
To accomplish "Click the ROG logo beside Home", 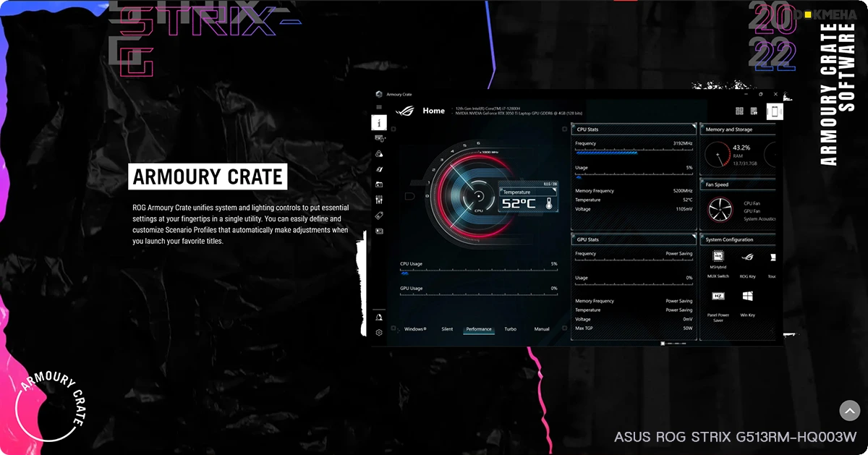I will (x=406, y=111).
